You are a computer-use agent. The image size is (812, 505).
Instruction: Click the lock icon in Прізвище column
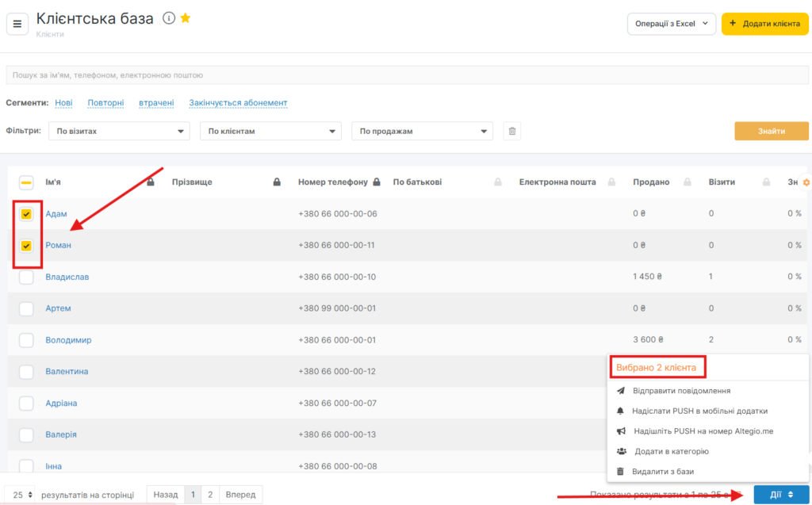coord(277,182)
